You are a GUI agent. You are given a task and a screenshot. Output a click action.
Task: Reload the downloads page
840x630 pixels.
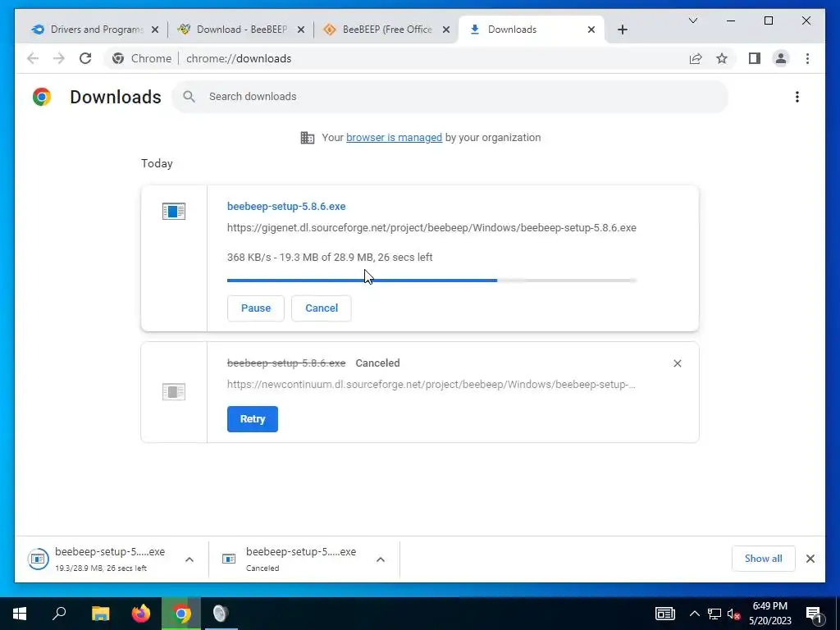[x=85, y=58]
